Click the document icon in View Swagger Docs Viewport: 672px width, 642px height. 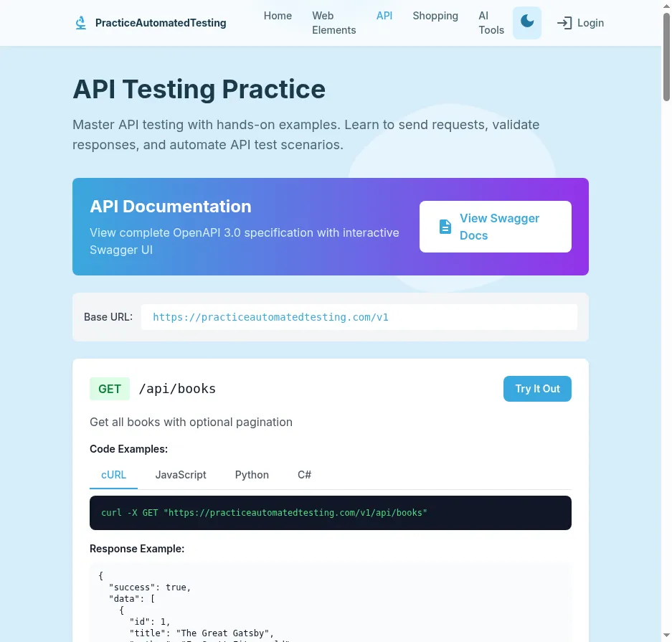(x=444, y=226)
